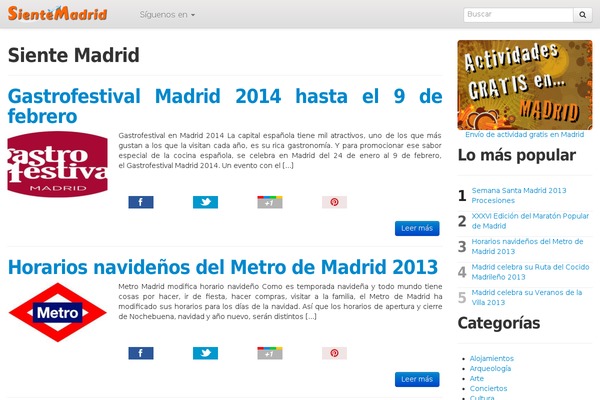Click the Gastrofestival article excerpt text
This screenshot has height=400, width=600.
(280, 150)
